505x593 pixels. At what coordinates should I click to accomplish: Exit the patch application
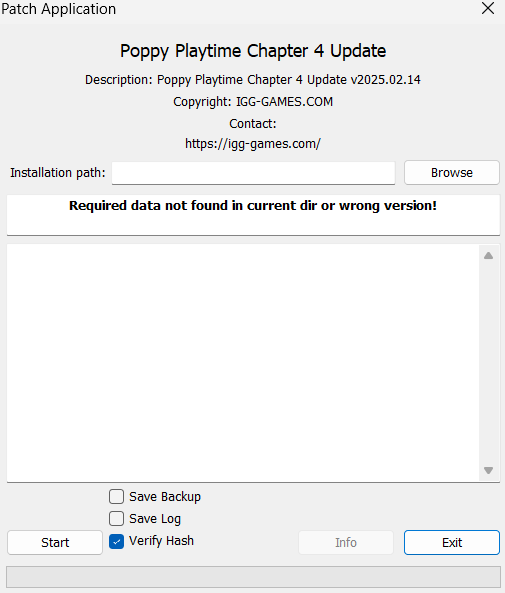click(x=452, y=542)
